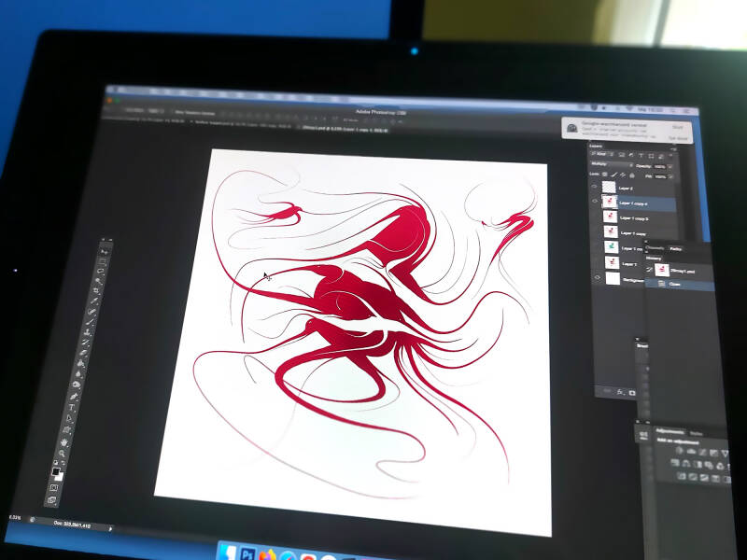
Task: Click Photoshop icon in the Dock
Action: (x=247, y=553)
